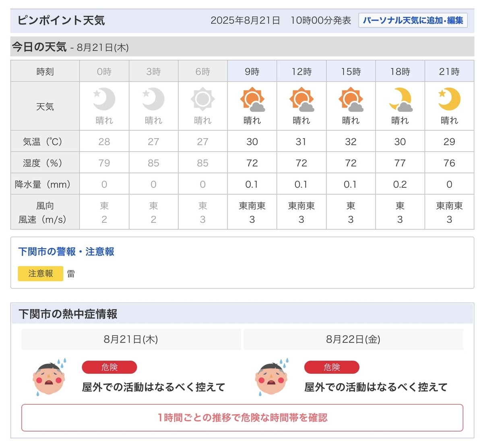Click the 2025年8月21日 10時00分発表 timestamp
The width and height of the screenshot is (483, 448).
(281, 21)
